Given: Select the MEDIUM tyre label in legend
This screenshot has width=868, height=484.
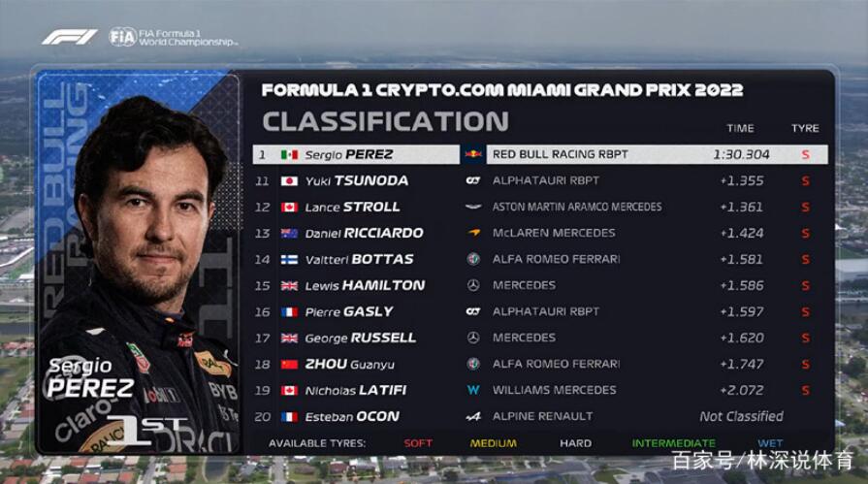Looking at the screenshot, I should point(494,443).
